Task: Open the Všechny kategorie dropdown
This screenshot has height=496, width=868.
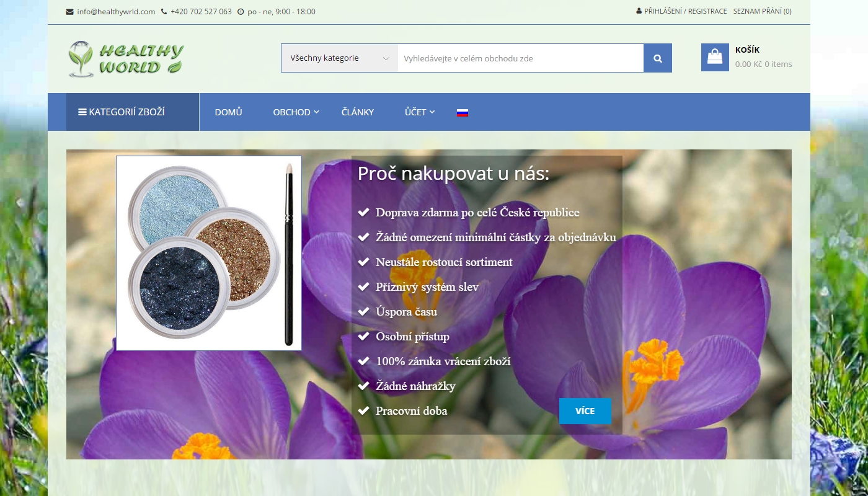Action: click(x=340, y=58)
